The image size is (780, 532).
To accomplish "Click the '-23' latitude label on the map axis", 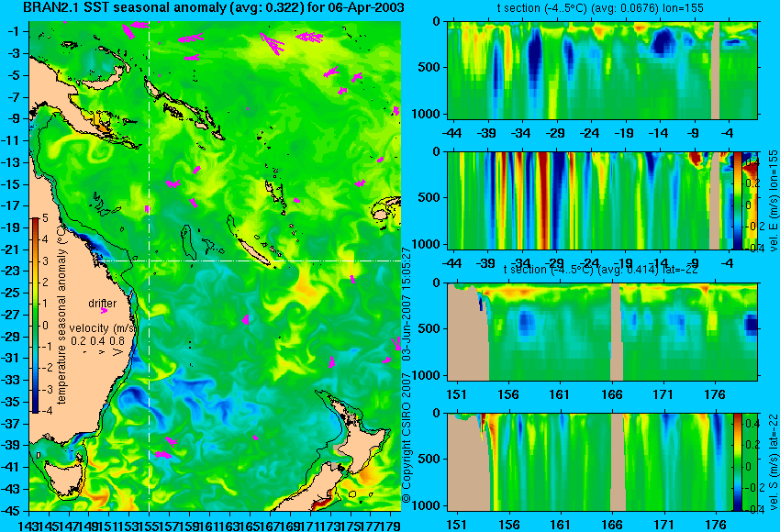I will [x=11, y=272].
